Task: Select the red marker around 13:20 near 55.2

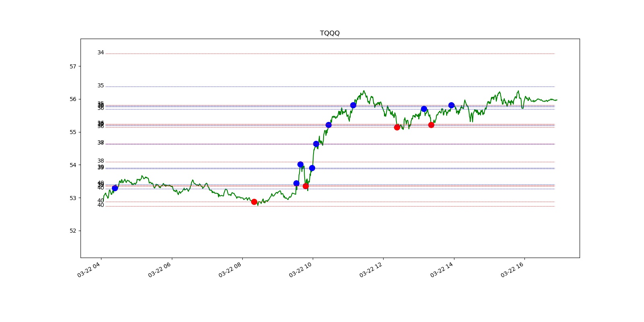Action: [x=431, y=125]
